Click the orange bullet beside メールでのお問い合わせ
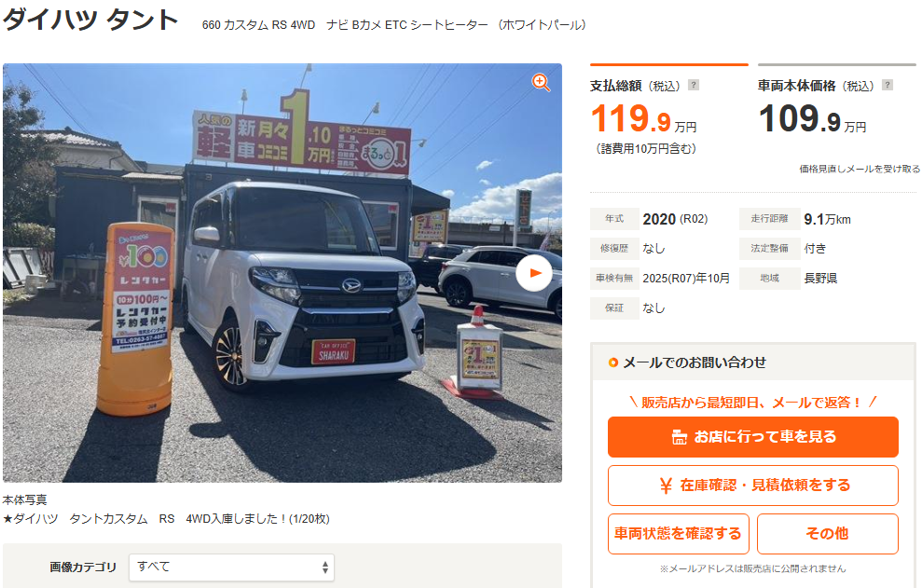922x588 pixels. [613, 362]
